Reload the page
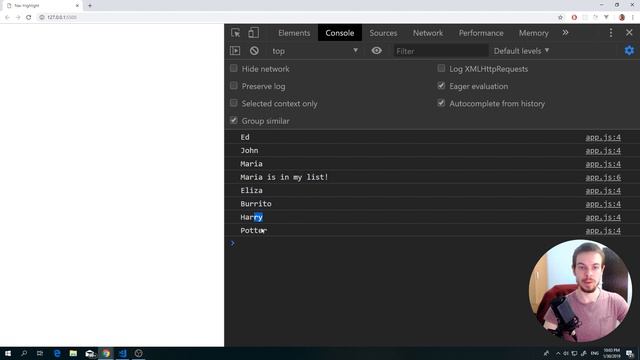This screenshot has width=640, height=360. (29, 17)
